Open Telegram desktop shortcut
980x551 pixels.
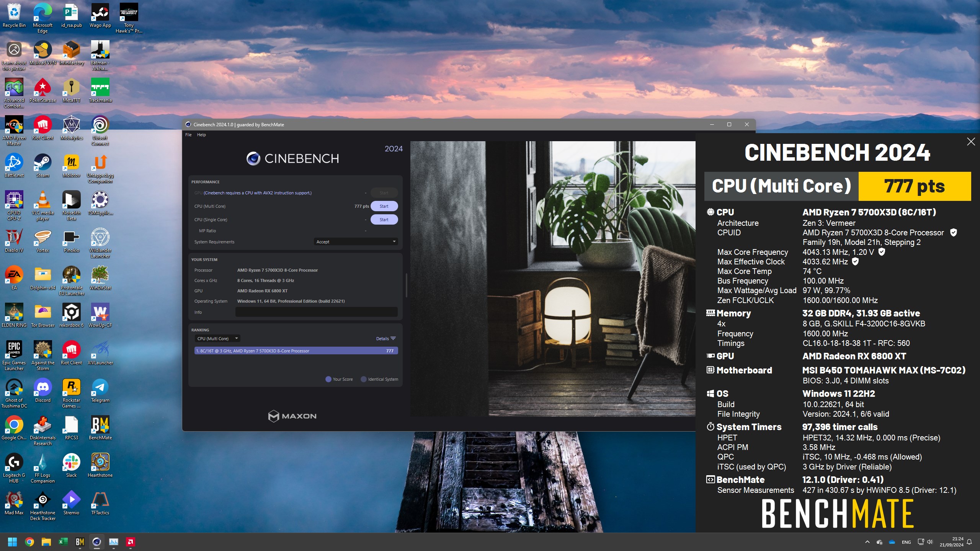coord(100,391)
